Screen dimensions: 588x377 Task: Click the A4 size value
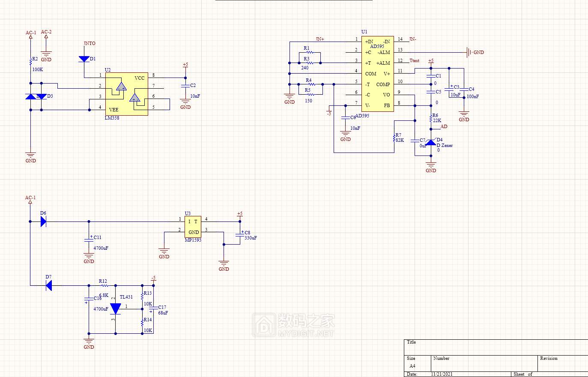(x=412, y=366)
